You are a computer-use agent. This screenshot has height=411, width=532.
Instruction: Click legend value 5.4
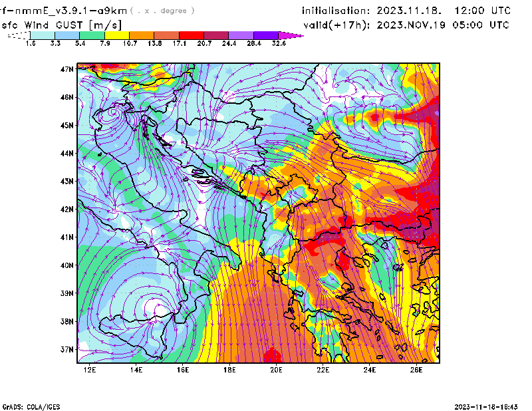point(80,43)
